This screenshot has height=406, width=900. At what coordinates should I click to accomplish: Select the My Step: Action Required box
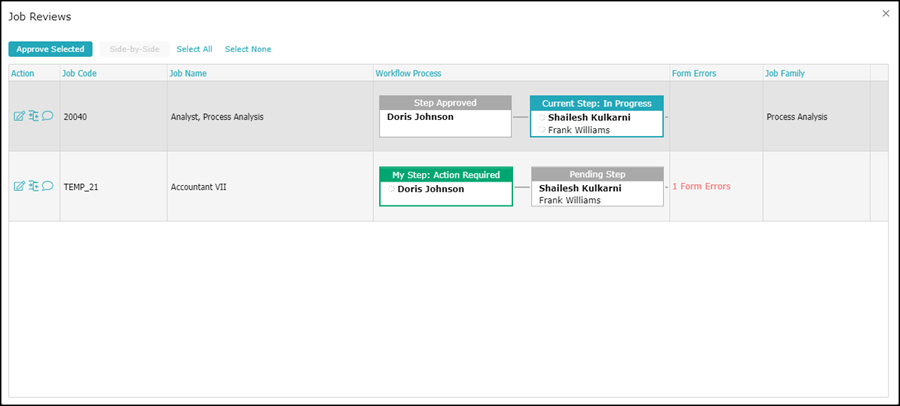pyautogui.click(x=445, y=186)
